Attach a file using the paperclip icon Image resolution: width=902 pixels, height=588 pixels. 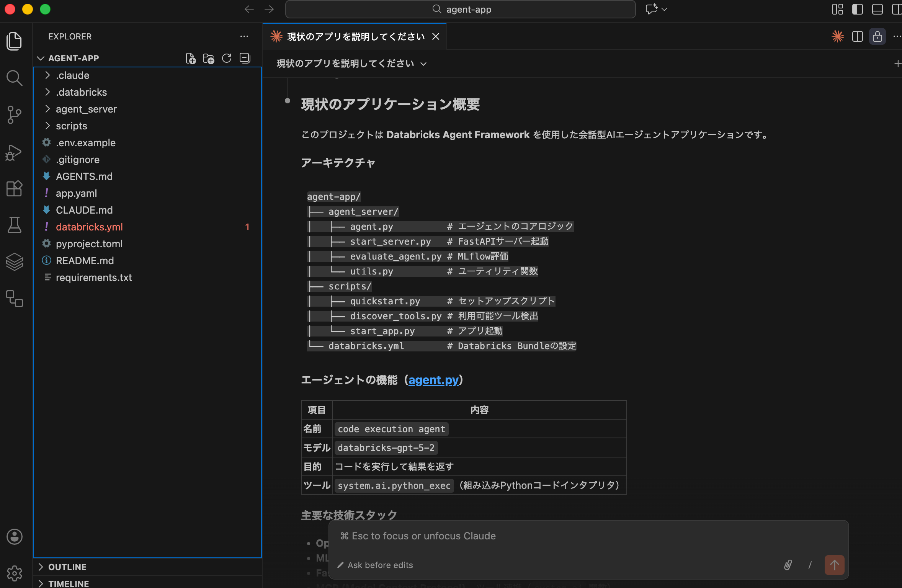click(x=788, y=565)
